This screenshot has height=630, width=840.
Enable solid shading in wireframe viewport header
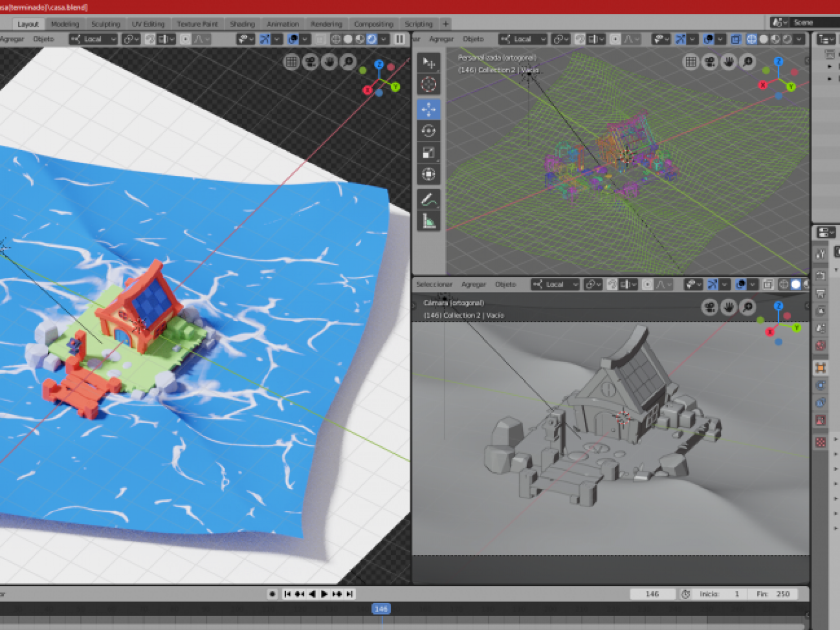click(x=763, y=39)
